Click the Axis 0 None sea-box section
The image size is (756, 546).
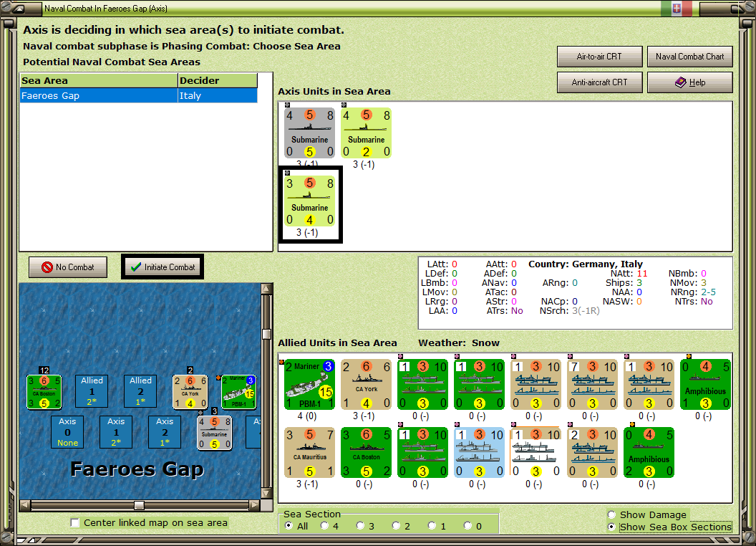coord(67,432)
